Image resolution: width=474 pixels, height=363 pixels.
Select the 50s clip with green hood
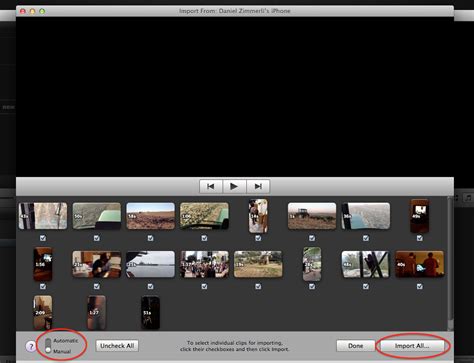(97, 216)
